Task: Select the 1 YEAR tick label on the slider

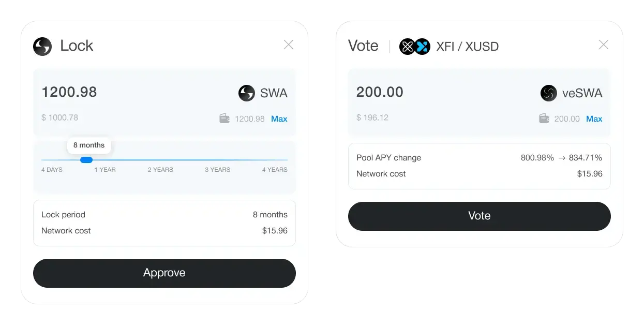Action: 104,169
